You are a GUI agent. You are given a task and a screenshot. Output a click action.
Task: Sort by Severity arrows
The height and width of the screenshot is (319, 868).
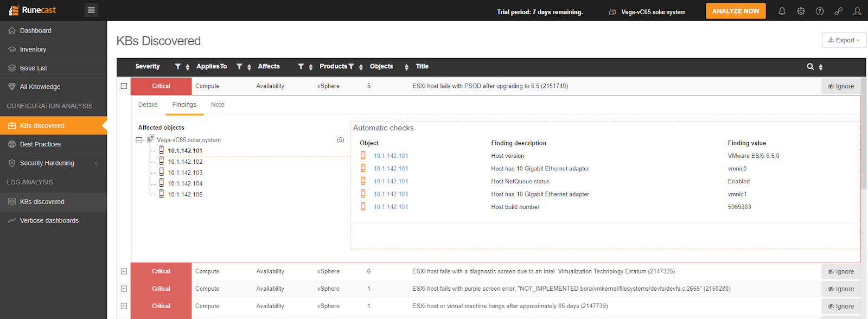coord(188,67)
